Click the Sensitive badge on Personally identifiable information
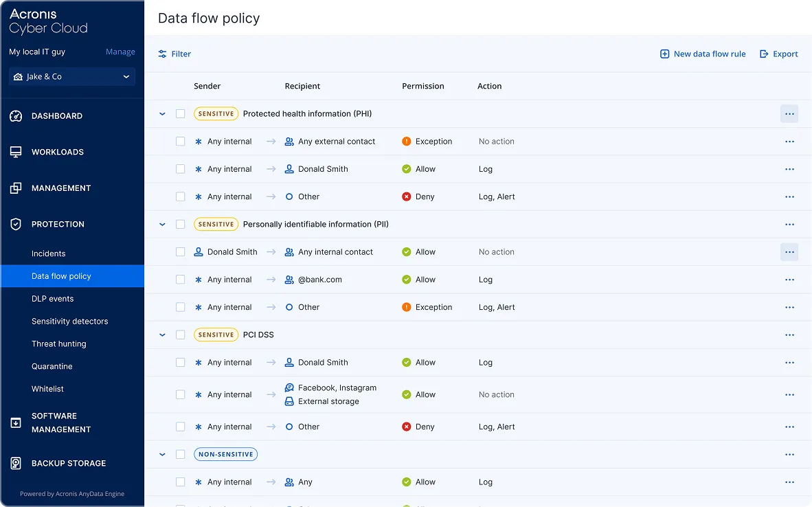Image resolution: width=812 pixels, height=507 pixels. click(216, 224)
